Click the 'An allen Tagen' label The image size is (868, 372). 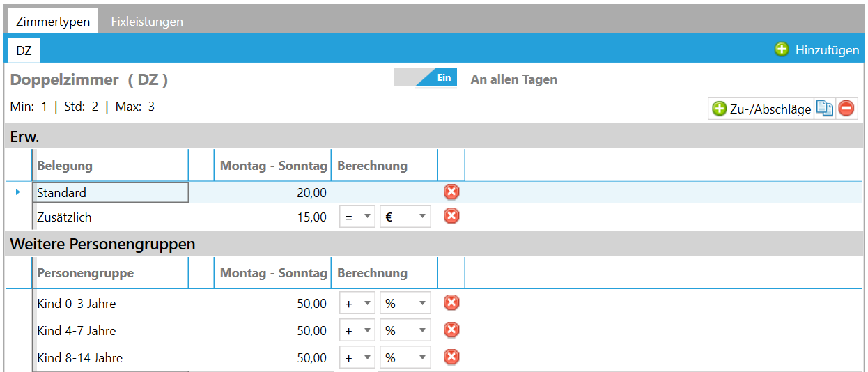[x=514, y=79]
